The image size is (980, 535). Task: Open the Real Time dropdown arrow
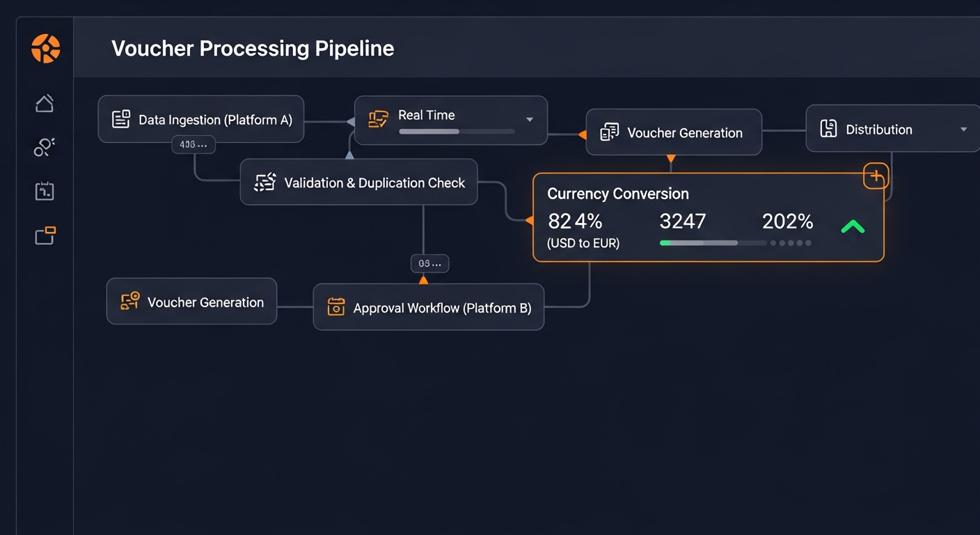(530, 120)
